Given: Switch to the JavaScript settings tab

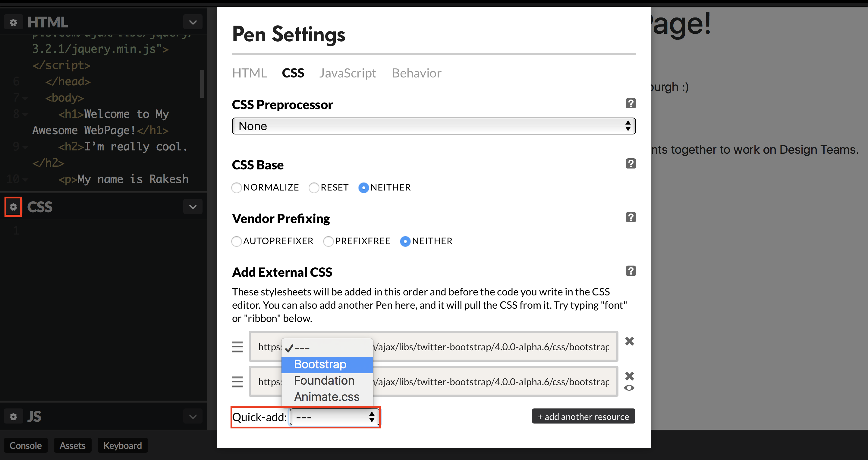Looking at the screenshot, I should [x=348, y=73].
